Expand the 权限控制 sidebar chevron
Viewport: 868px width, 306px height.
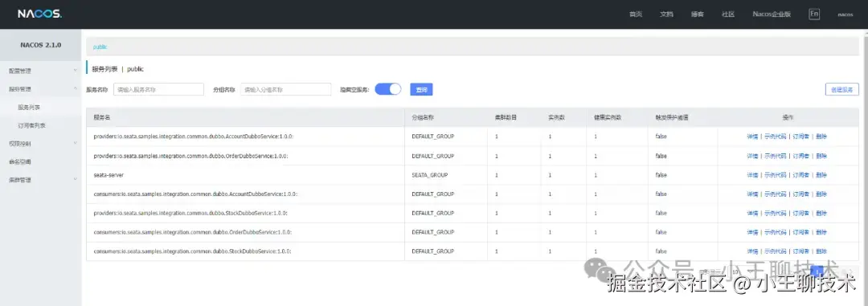76,143
